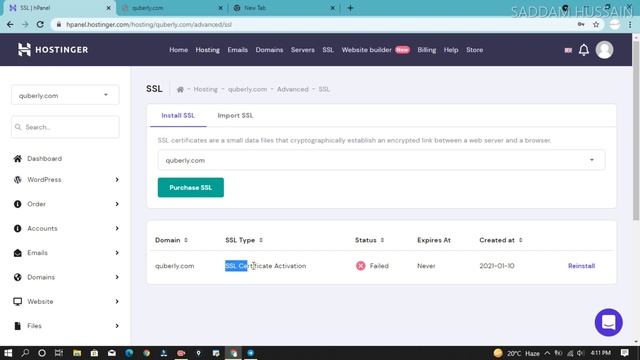Click the browser reload button
The height and width of the screenshot is (360, 640).
click(x=40, y=24)
